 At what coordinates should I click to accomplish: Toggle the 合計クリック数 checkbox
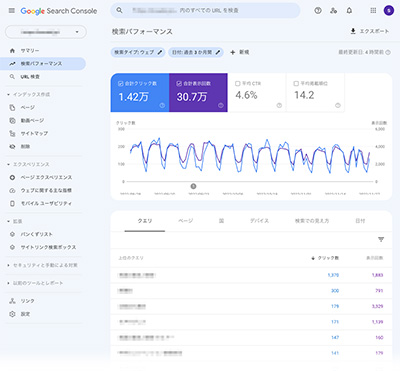121,83
